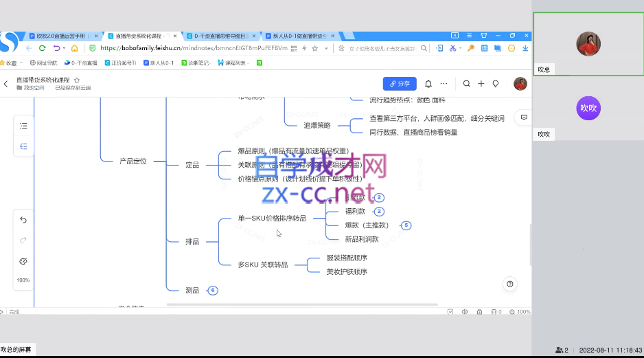
Task: Open the comments panel icon at right edge
Action: 524,118
